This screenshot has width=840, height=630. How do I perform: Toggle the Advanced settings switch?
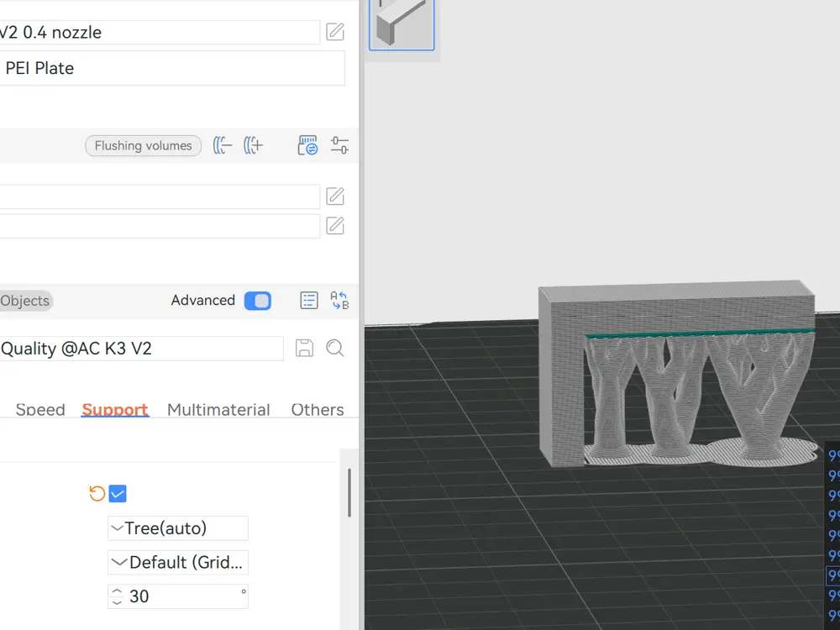(x=258, y=301)
